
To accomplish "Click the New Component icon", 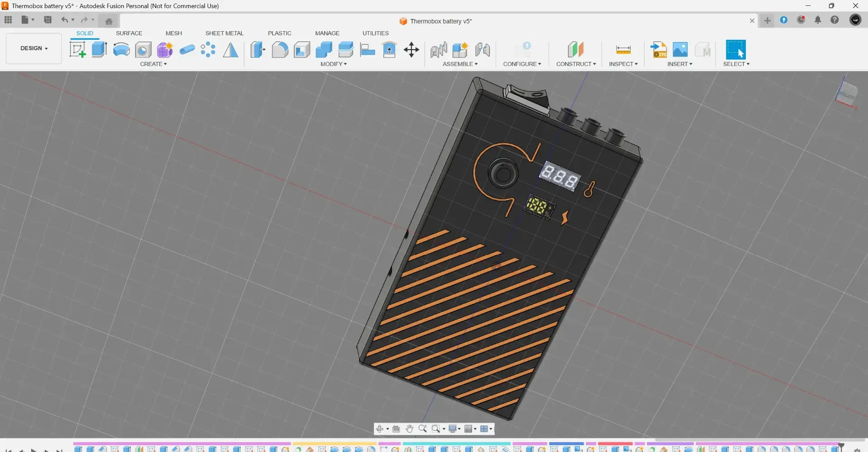I will [460, 50].
